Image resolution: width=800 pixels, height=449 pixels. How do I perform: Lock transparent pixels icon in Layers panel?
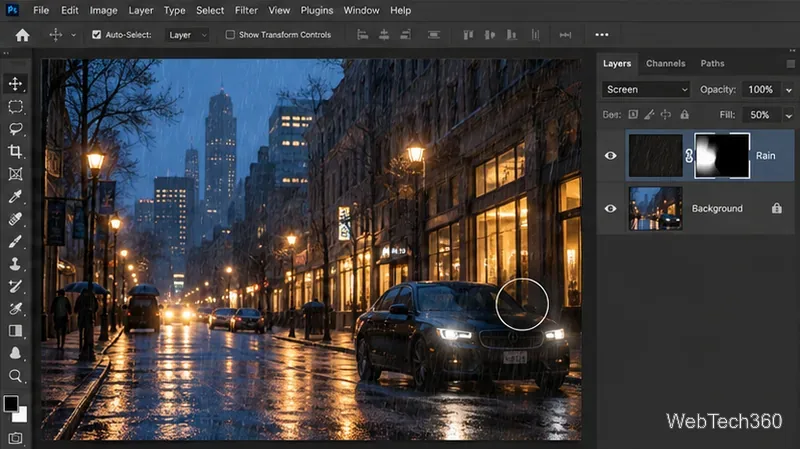pyautogui.click(x=633, y=114)
